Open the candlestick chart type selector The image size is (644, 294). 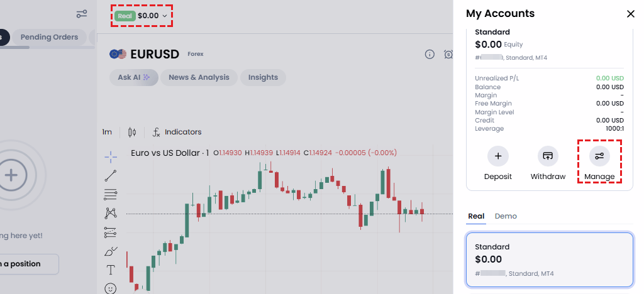[x=132, y=132]
